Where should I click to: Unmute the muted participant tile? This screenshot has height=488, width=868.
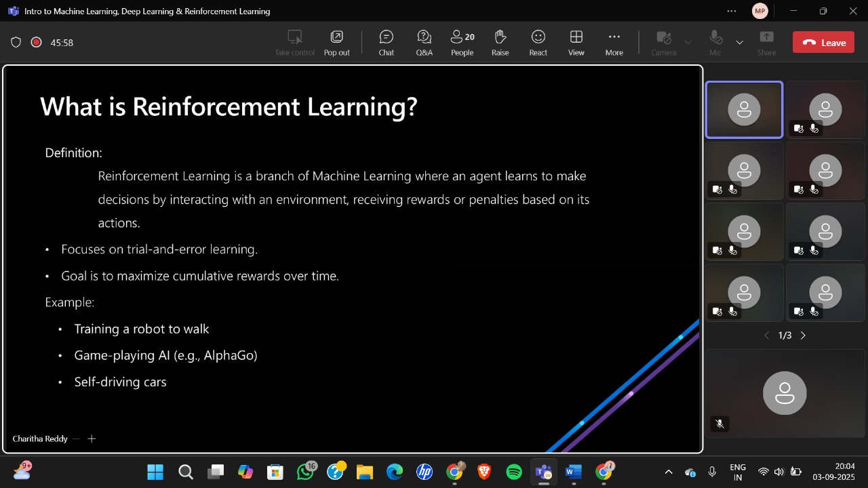[x=719, y=424]
